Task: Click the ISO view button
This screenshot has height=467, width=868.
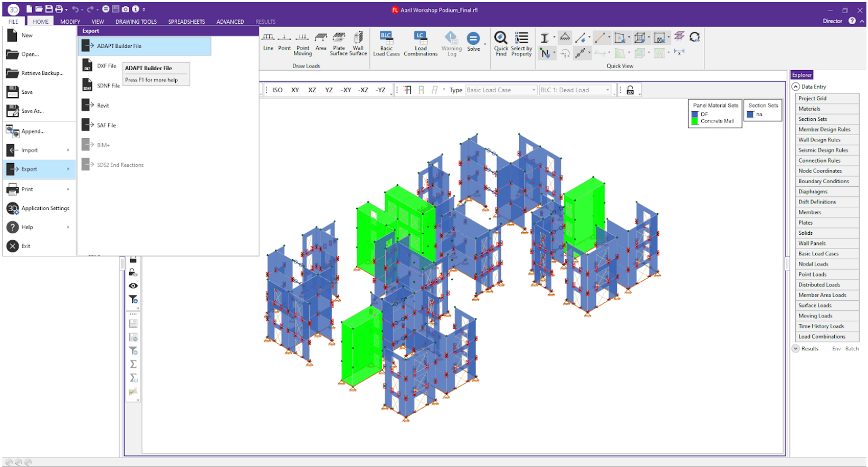Action: click(277, 90)
